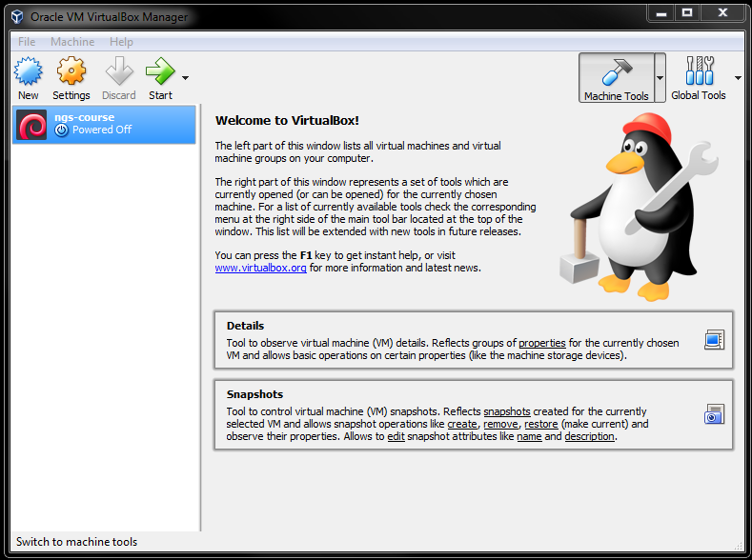Minimize the VirtualBox Manager window

tap(661, 13)
